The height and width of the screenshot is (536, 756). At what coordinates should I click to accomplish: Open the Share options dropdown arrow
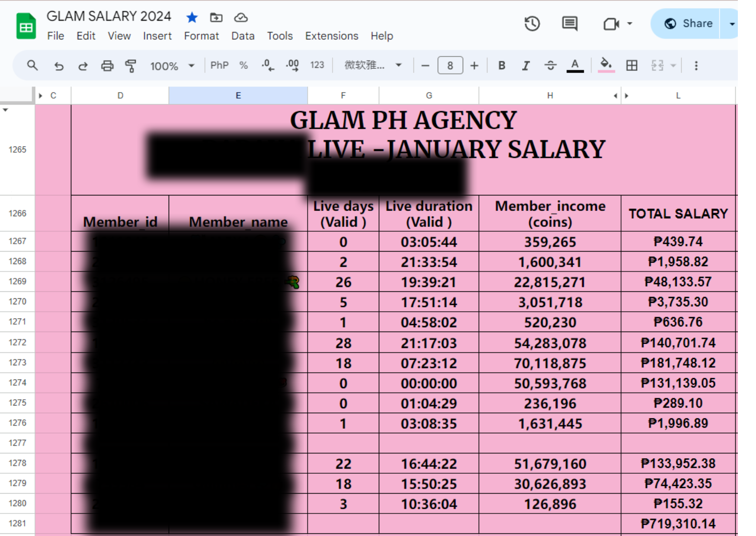coord(731,24)
